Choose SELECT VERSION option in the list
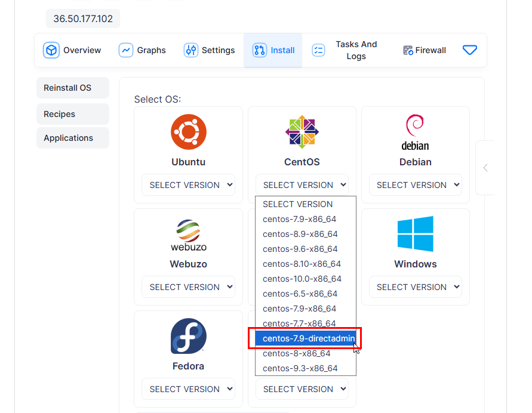 [x=306, y=204]
